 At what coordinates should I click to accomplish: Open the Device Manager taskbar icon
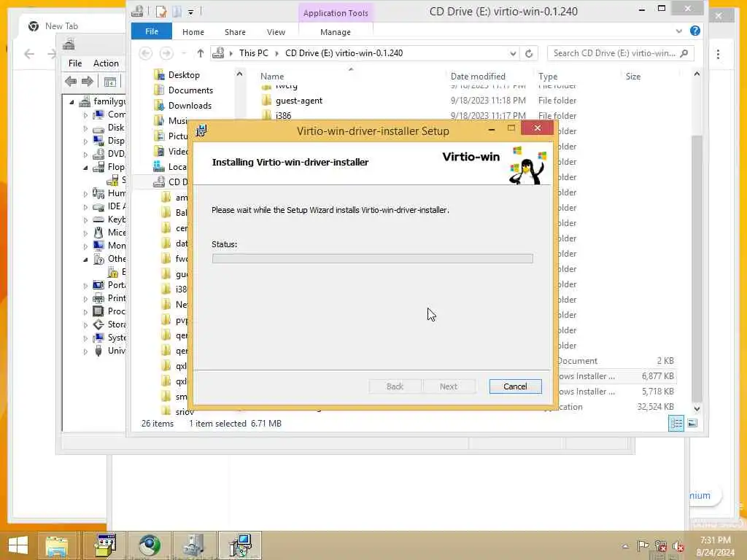point(195,545)
